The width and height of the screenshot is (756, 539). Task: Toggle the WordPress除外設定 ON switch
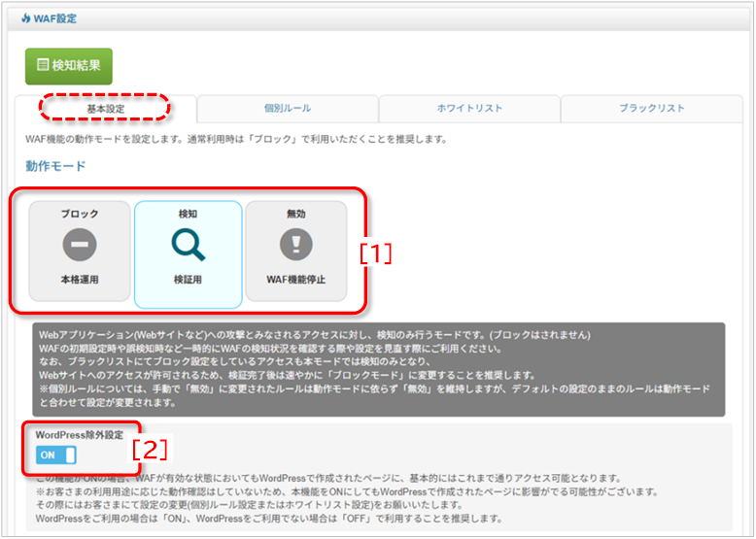click(x=56, y=455)
